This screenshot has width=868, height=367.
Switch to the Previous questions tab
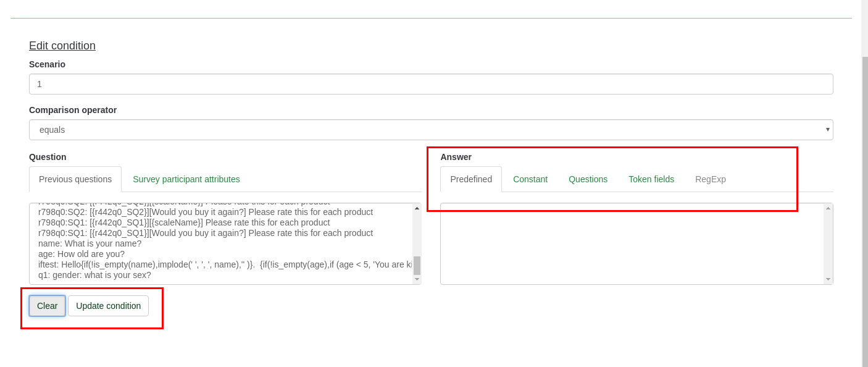pos(75,179)
